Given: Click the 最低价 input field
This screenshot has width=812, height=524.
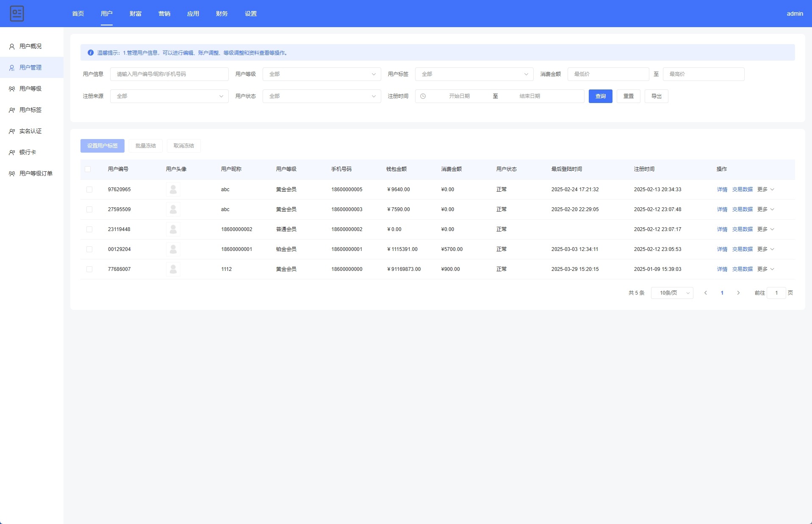Looking at the screenshot, I should click(x=608, y=74).
